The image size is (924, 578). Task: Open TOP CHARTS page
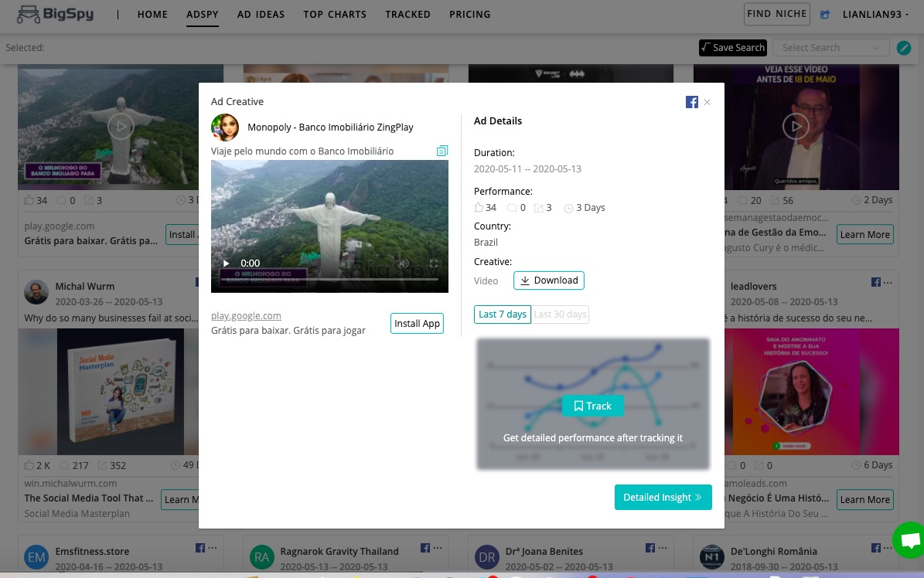tap(335, 14)
